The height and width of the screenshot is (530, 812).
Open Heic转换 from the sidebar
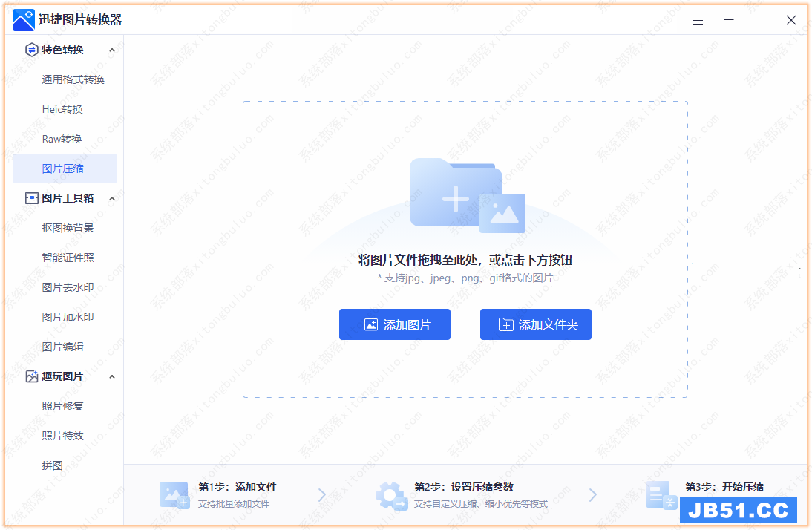click(x=62, y=109)
